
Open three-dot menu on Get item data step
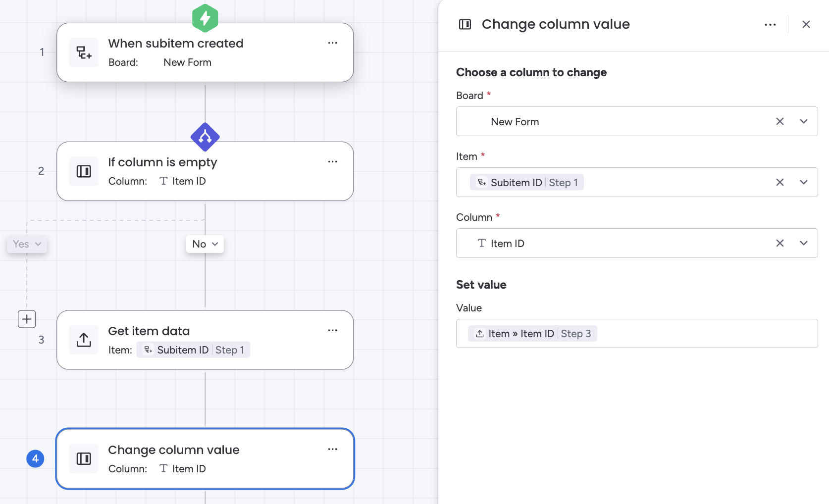(x=332, y=331)
